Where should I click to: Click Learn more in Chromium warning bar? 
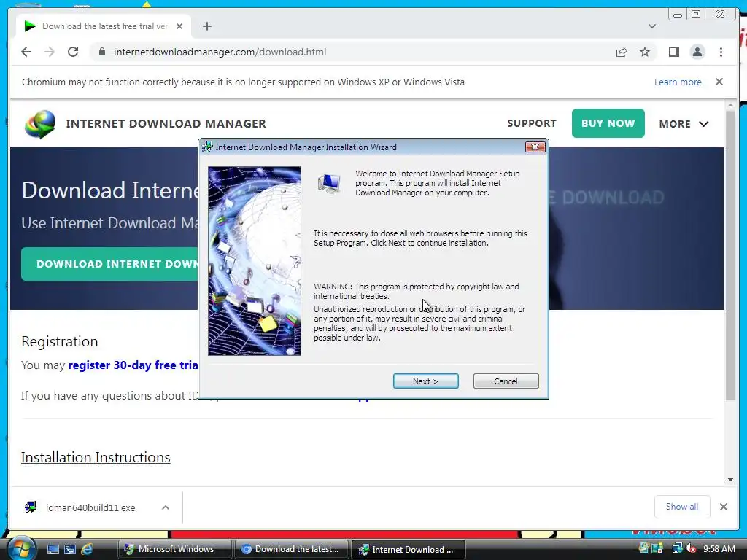coord(678,82)
